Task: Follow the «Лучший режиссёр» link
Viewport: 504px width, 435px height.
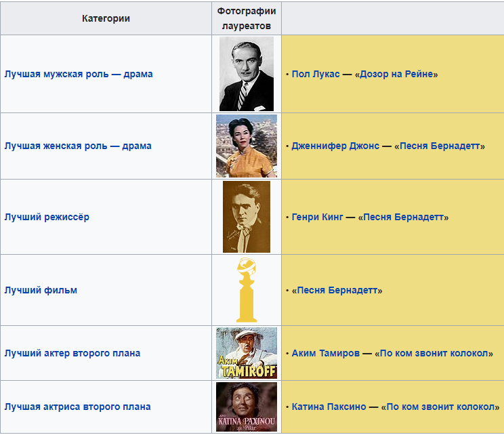Action: click(47, 217)
